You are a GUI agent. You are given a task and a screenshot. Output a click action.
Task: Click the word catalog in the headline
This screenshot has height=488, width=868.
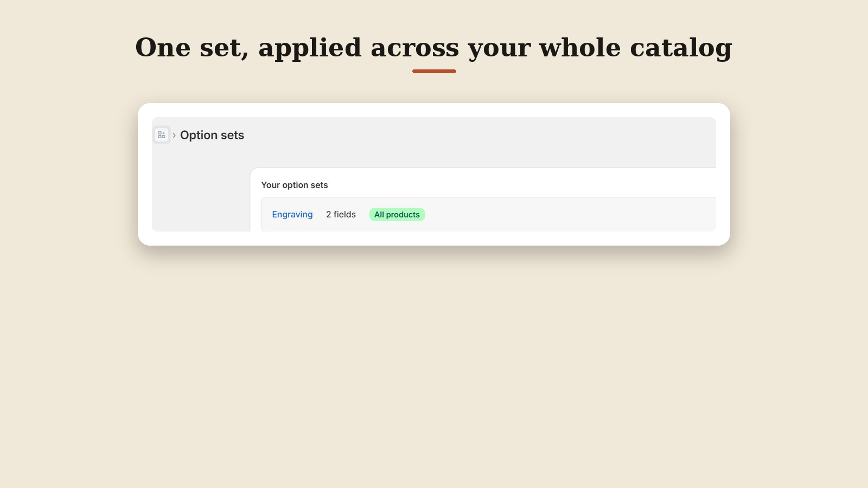(x=681, y=48)
